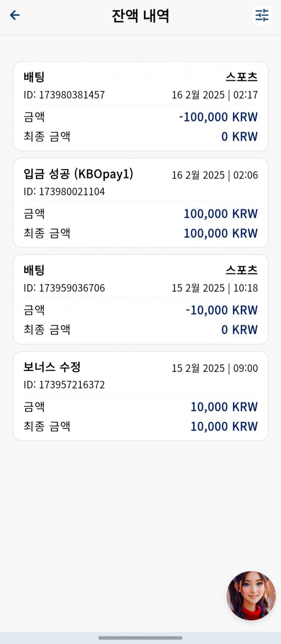Tap the 100,000 KRW final balance of the deposit

coord(221,233)
